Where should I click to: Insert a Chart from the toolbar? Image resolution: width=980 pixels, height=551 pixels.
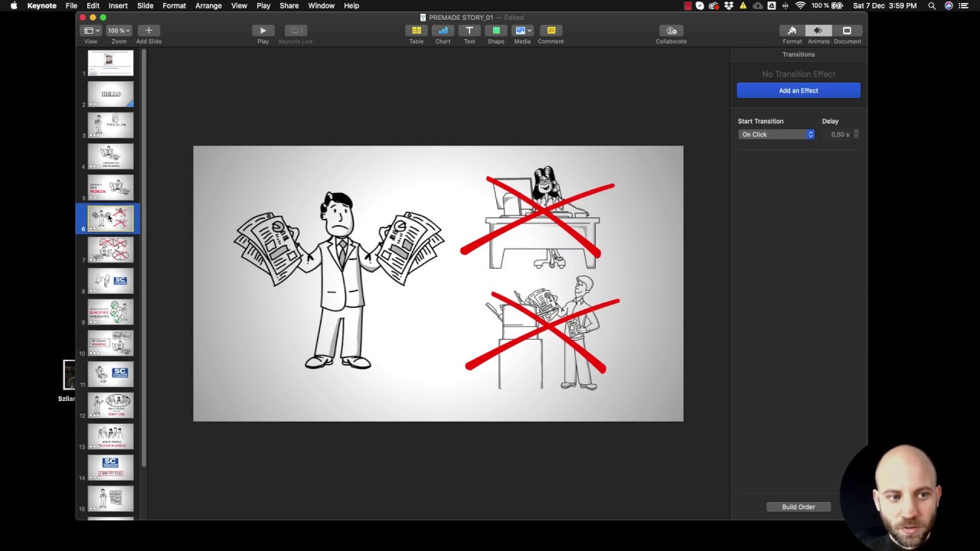pyautogui.click(x=443, y=31)
